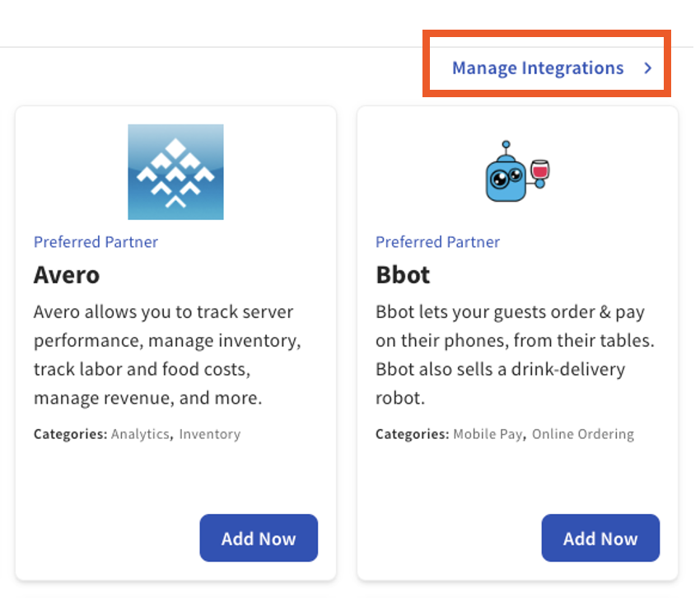Click Add Now on the Avero card
700x598 pixels.
coord(259,538)
